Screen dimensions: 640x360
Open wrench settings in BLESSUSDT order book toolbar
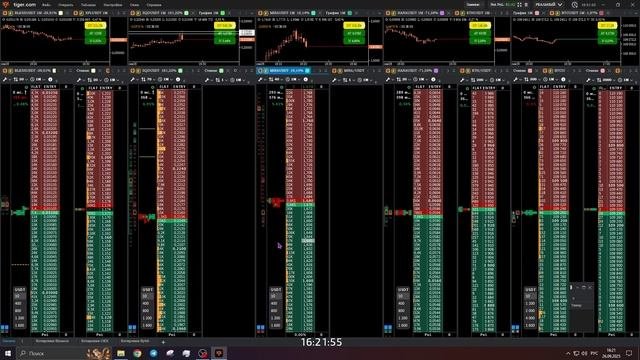5,80
